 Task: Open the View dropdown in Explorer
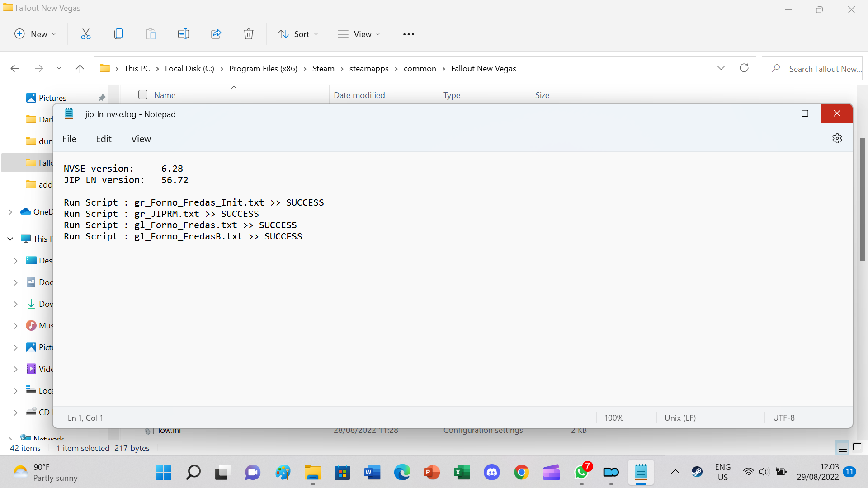(x=359, y=34)
